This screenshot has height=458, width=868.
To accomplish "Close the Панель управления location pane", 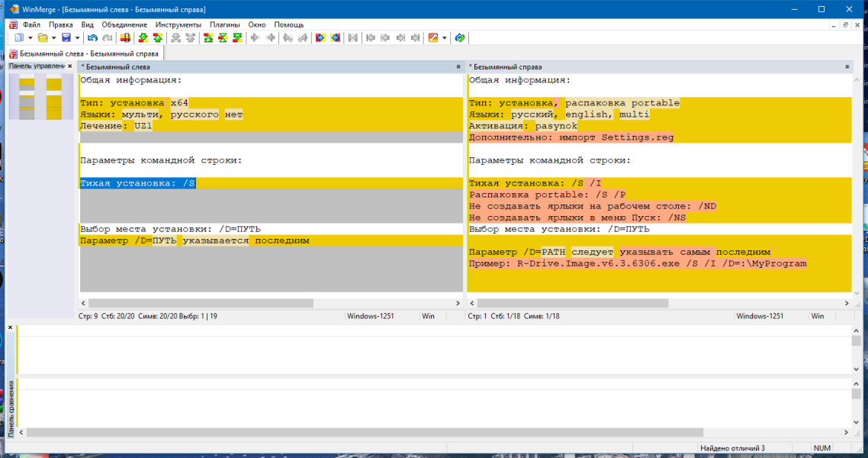I will [x=69, y=66].
